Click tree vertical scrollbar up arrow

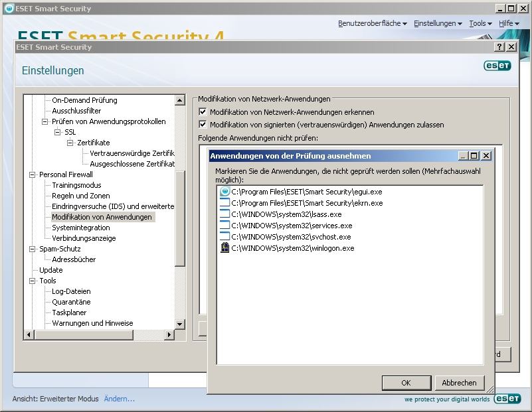coord(179,100)
